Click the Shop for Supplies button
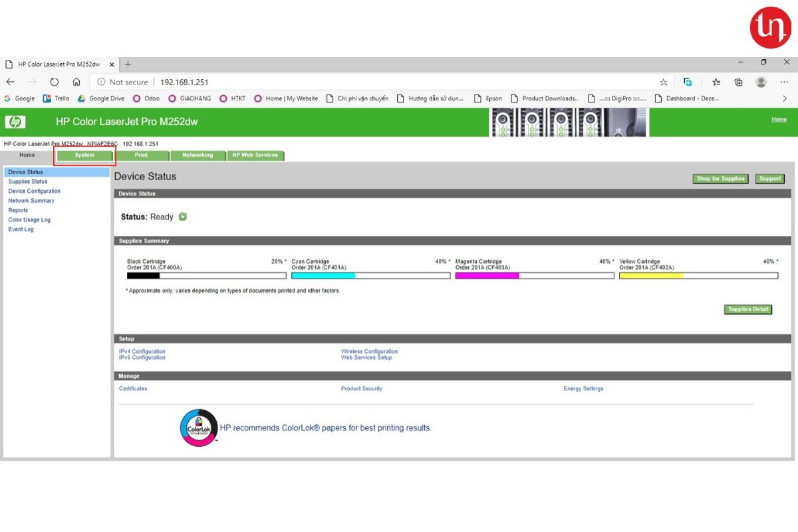This screenshot has width=798, height=532. coord(720,179)
